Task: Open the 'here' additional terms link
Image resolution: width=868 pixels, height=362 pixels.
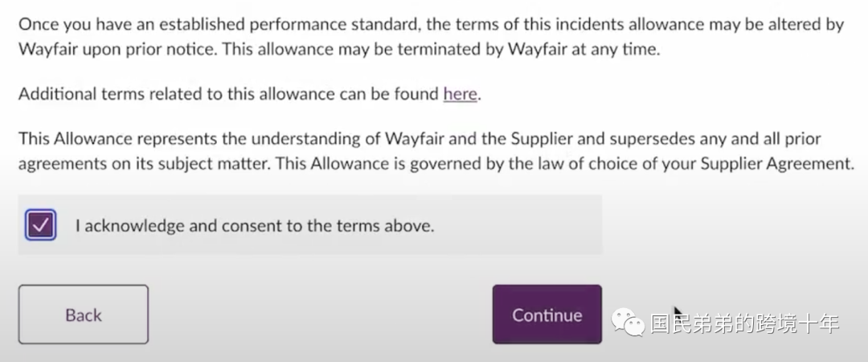Action: coord(460,93)
